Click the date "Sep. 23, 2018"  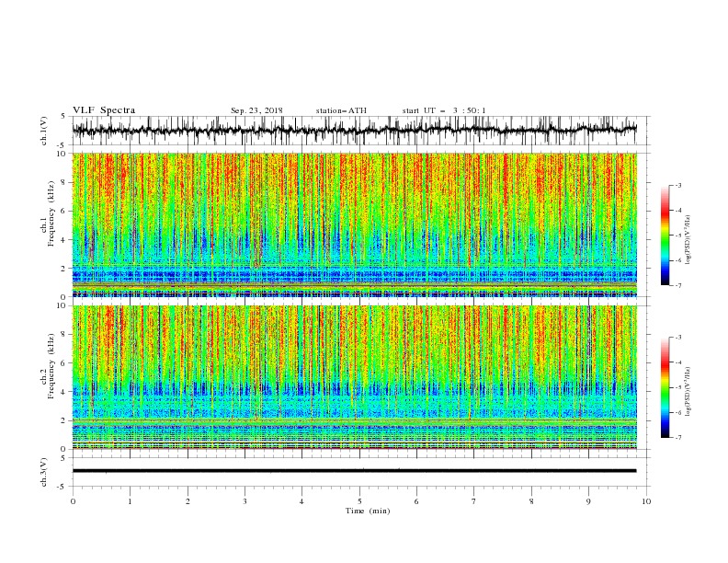(256, 110)
